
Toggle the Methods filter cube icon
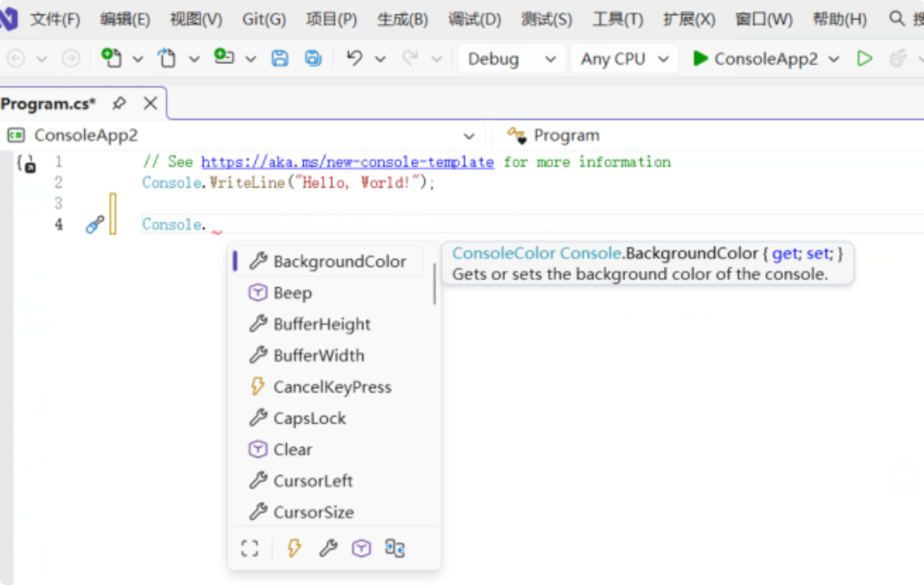(361, 549)
